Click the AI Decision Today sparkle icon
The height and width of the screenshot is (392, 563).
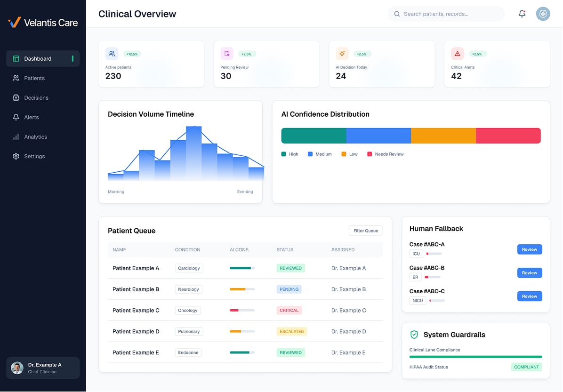tap(342, 54)
